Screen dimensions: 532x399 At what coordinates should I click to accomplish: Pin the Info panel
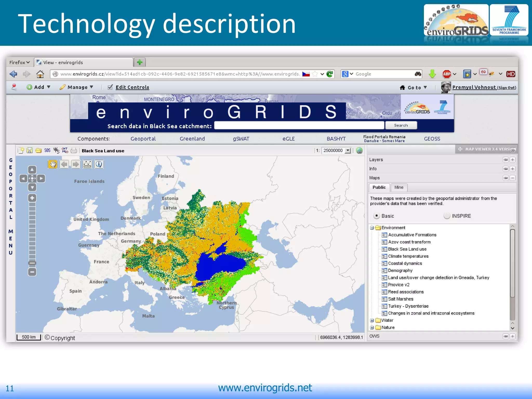pyautogui.click(x=506, y=169)
